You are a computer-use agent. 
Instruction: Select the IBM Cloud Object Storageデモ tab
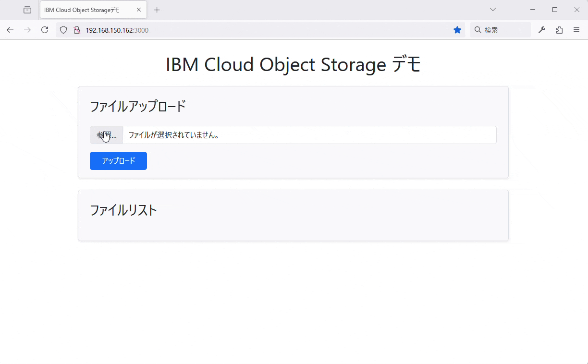click(86, 10)
